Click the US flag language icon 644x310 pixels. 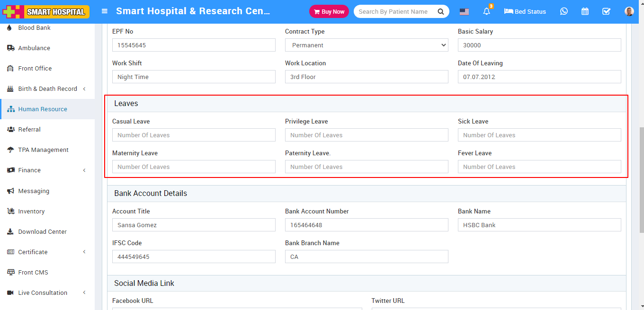point(464,11)
